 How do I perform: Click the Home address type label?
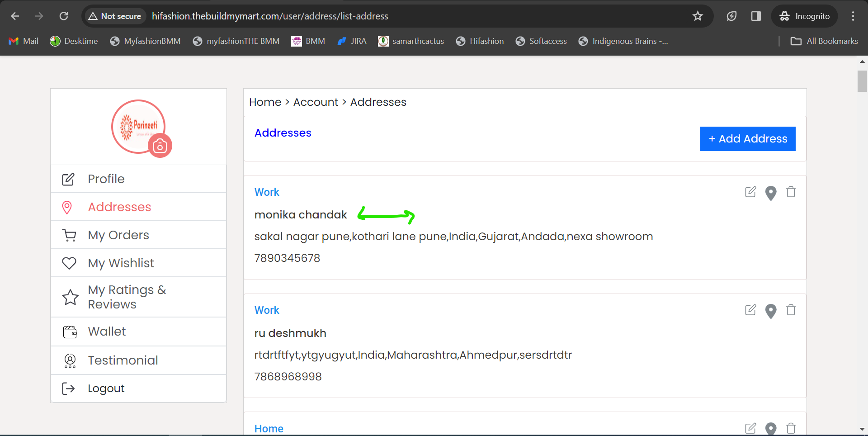[269, 429]
